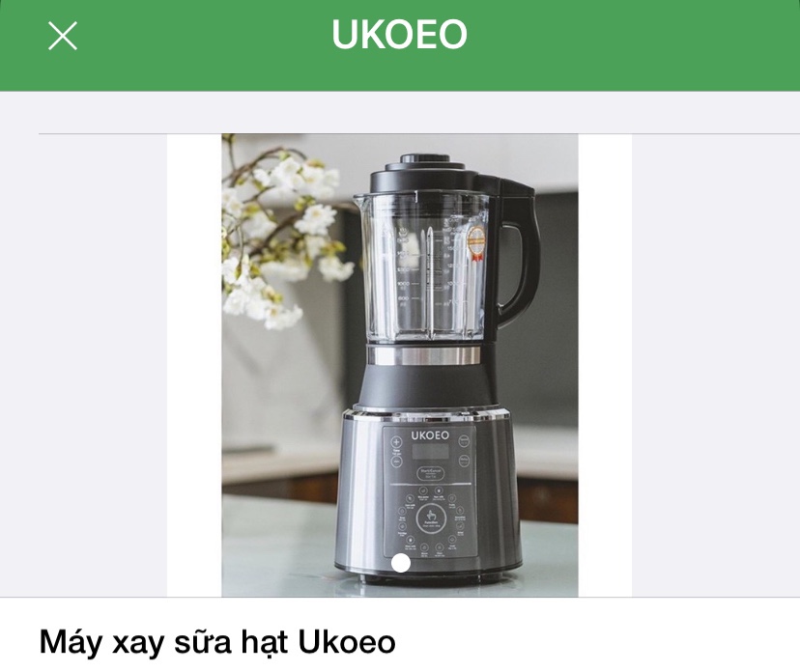Click the Start/Cancel button pictured on the blender
The width and height of the screenshot is (800, 672).
tap(430, 473)
